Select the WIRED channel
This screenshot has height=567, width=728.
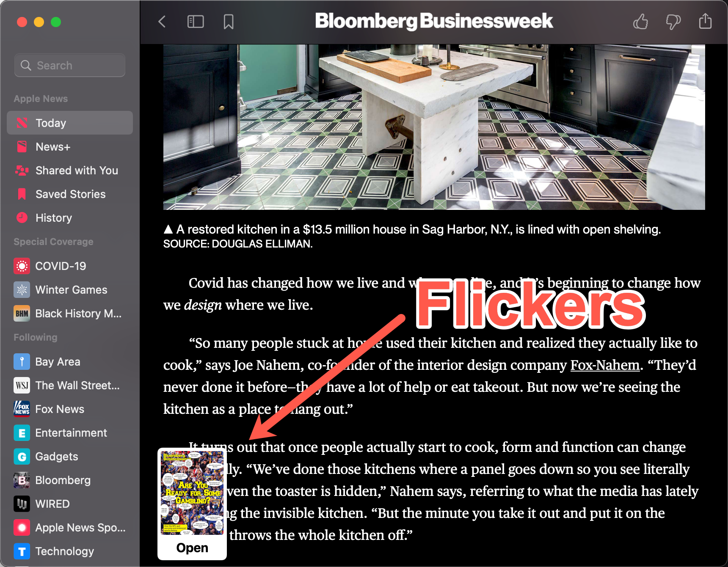tap(70, 504)
